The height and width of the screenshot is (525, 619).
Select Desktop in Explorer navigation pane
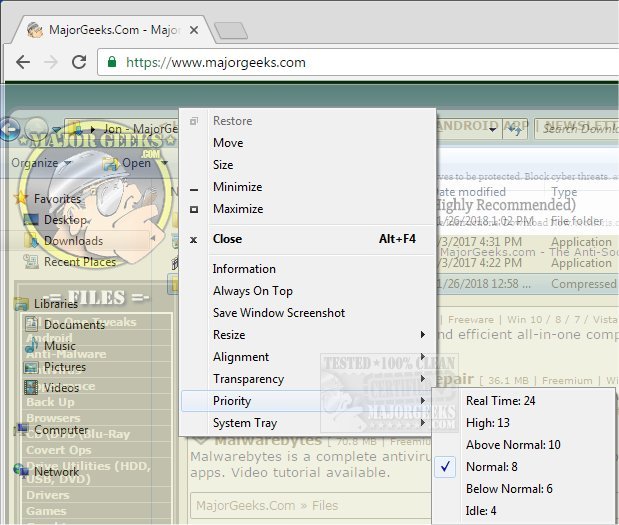pos(66,219)
